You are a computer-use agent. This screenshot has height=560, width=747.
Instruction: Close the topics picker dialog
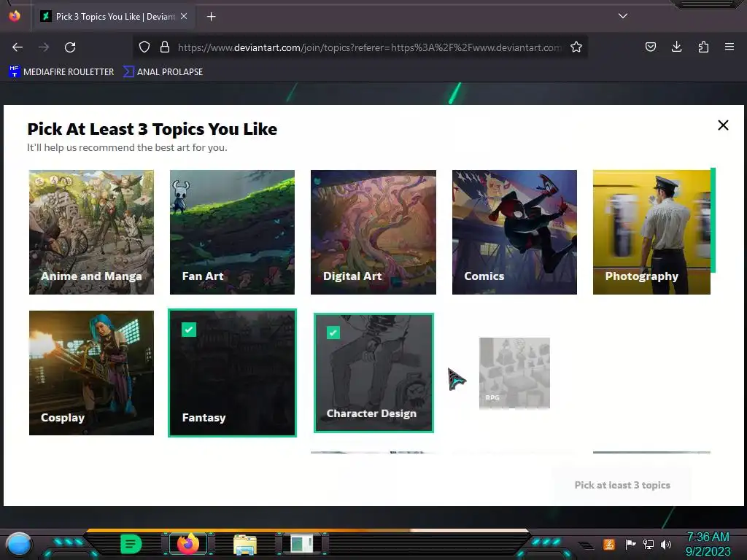[723, 125]
